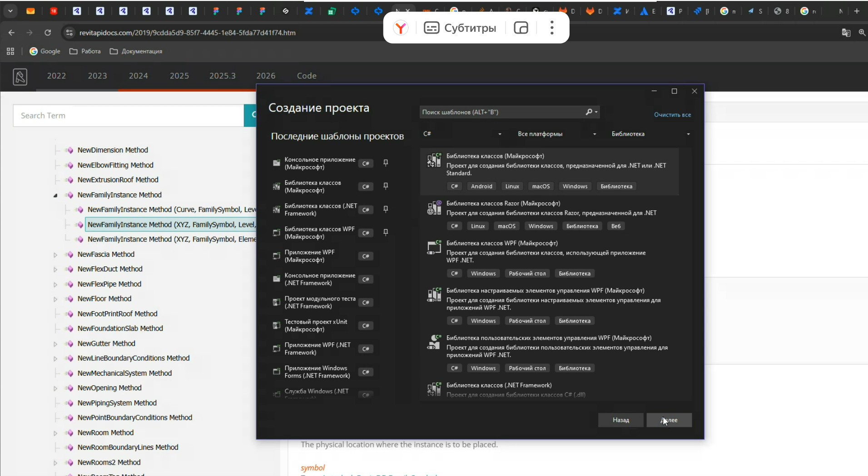The image size is (868, 476).
Task: Open the Документация bookmarks folder
Action: [x=136, y=51]
